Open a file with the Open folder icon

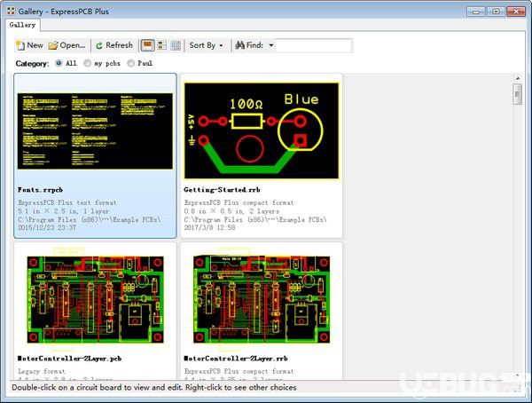pyautogui.click(x=53, y=45)
